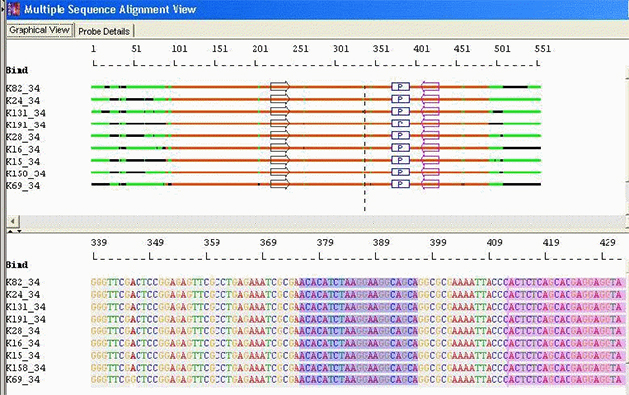Click position 351 on the top ruler
Screen dimensions: 629x395
(x=381, y=49)
